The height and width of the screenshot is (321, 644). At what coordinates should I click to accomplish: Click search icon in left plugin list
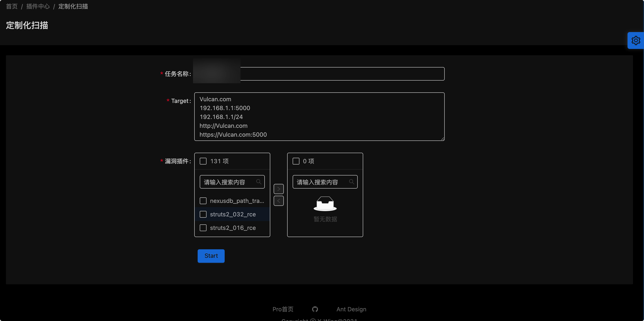point(259,182)
